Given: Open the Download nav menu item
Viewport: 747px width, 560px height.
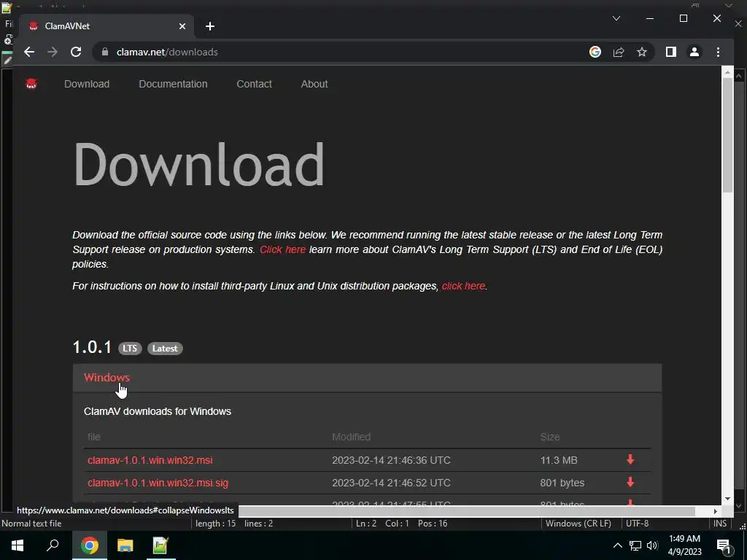Looking at the screenshot, I should pos(87,84).
